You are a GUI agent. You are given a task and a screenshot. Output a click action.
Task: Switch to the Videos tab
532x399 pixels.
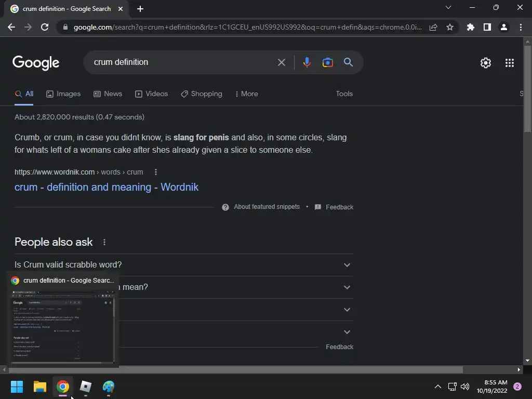pyautogui.click(x=151, y=94)
